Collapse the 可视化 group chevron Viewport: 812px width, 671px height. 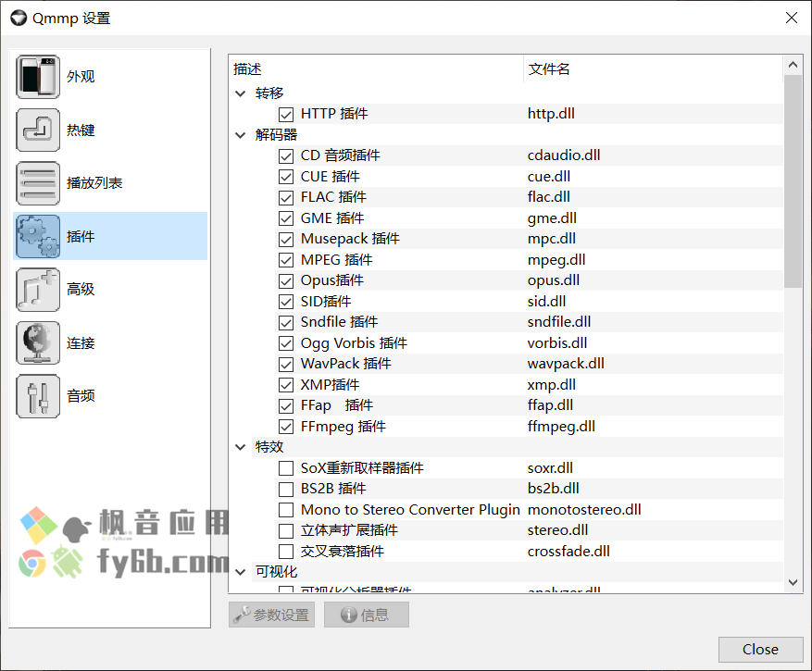[x=241, y=572]
